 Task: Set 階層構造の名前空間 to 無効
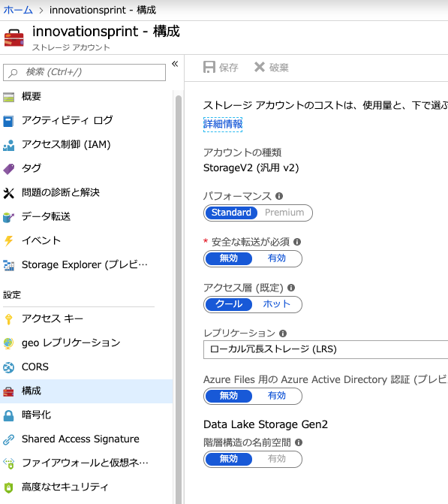[x=229, y=459]
